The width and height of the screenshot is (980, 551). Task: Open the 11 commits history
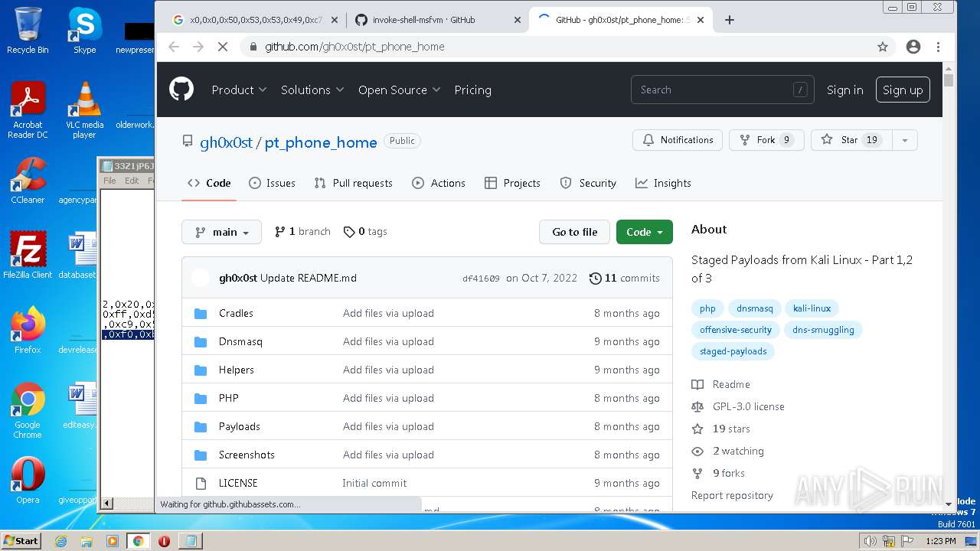[x=624, y=278]
